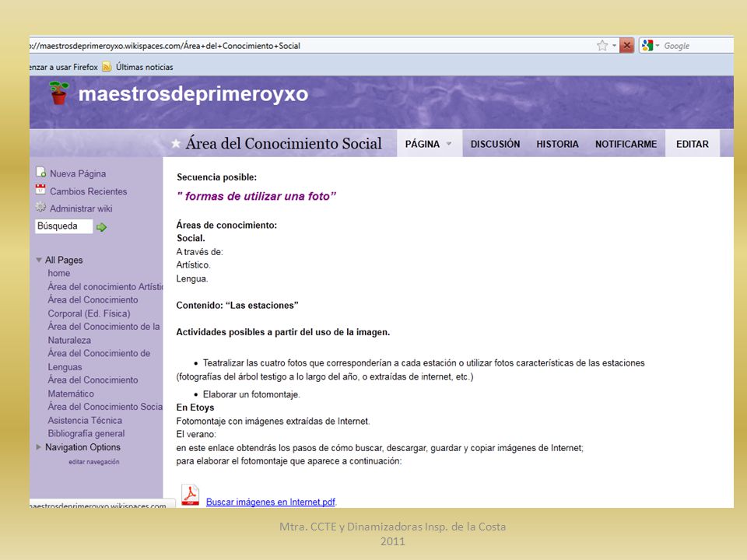The height and width of the screenshot is (560, 747).
Task: Open the bookmark history arrow beside the star
Action: 614,46
